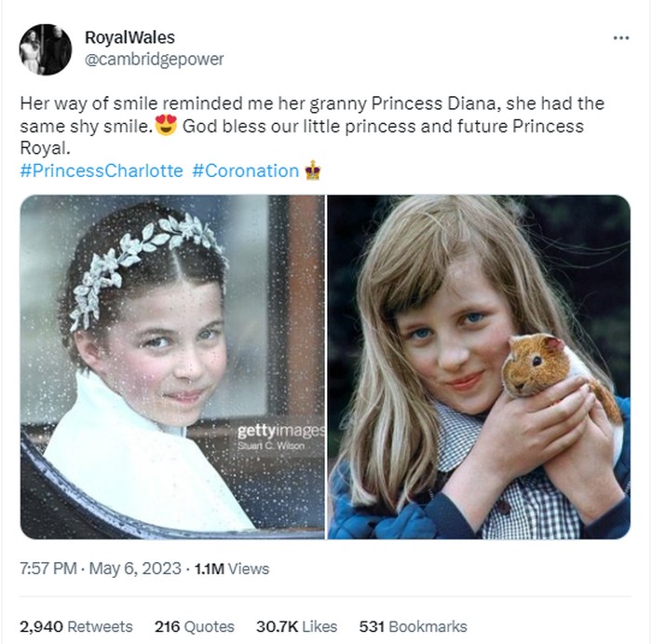Click the Stuart C. Wilson photo credit
The height and width of the screenshot is (644, 652).
pos(270,446)
